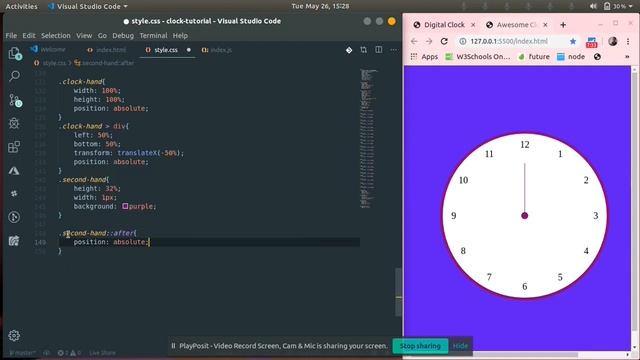
Task: Click the editor minimap
Action: click(369, 139)
